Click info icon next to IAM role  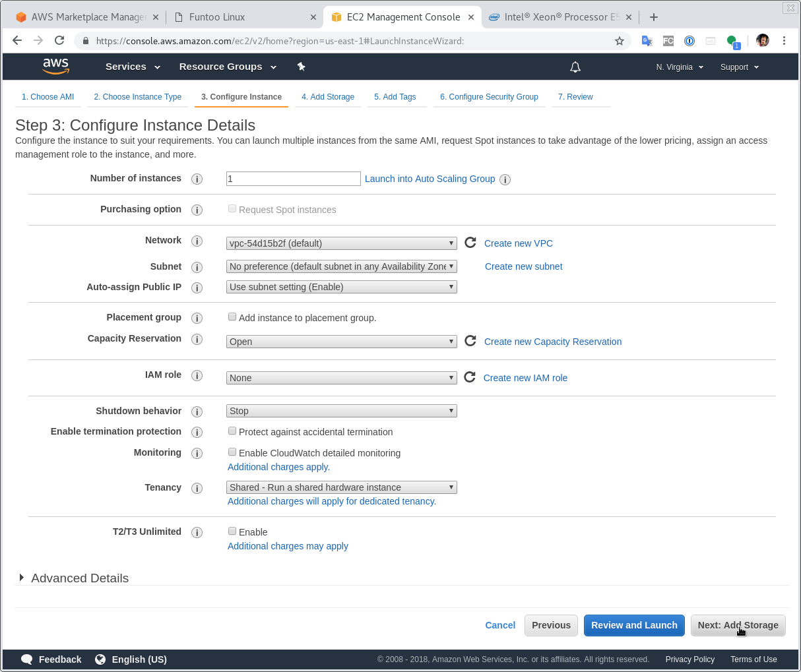(197, 375)
